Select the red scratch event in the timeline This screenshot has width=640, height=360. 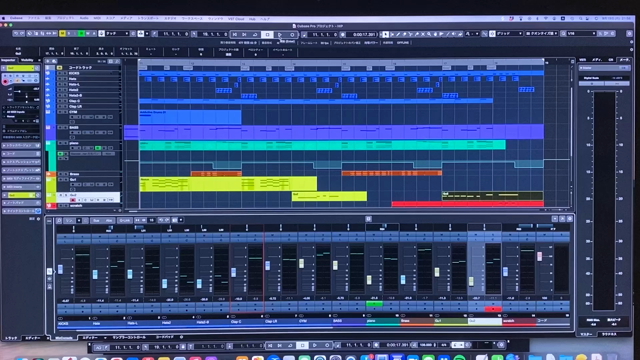click(x=468, y=204)
